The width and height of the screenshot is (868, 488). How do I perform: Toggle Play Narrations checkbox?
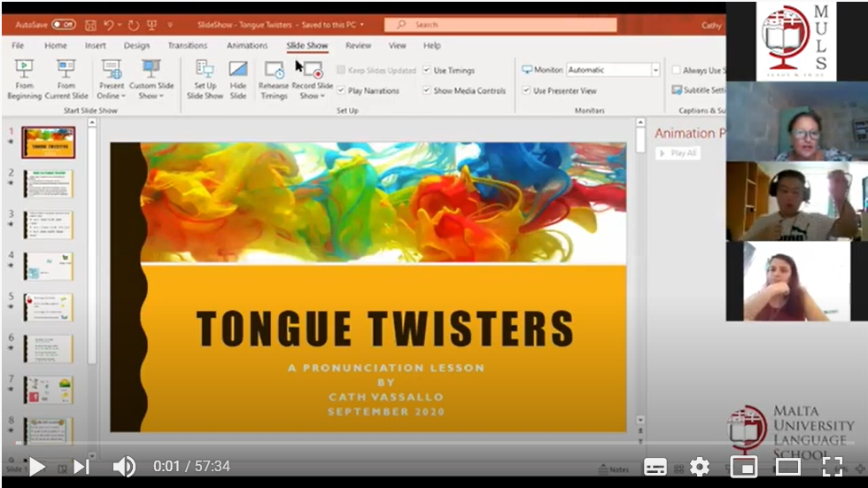tap(341, 90)
